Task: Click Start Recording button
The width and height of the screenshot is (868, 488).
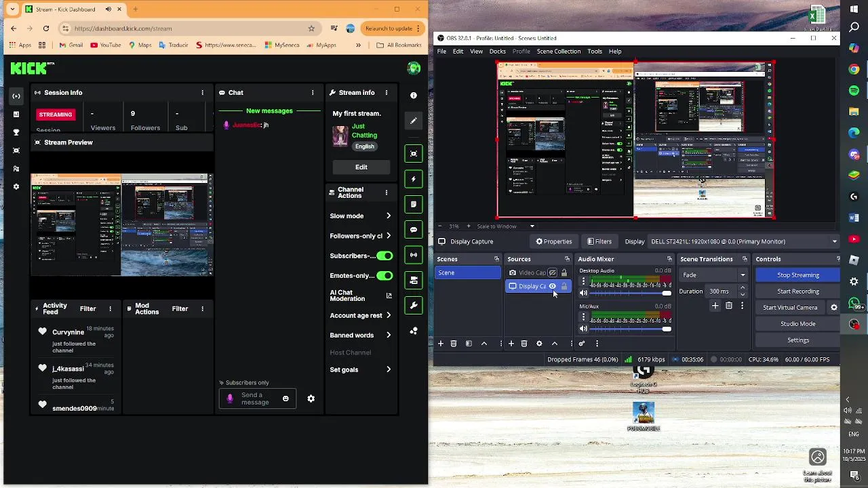Action: pyautogui.click(x=798, y=291)
